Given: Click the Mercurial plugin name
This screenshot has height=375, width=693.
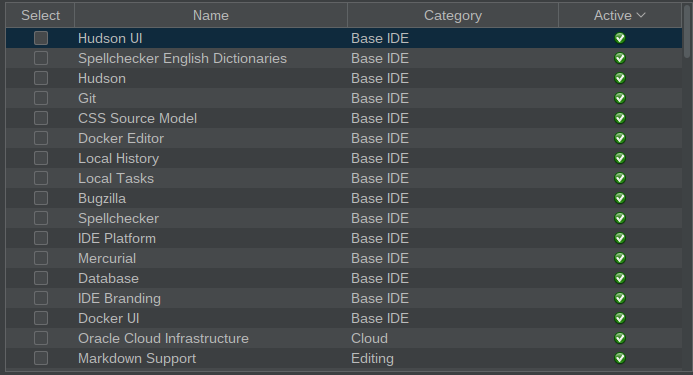Looking at the screenshot, I should tap(107, 258).
